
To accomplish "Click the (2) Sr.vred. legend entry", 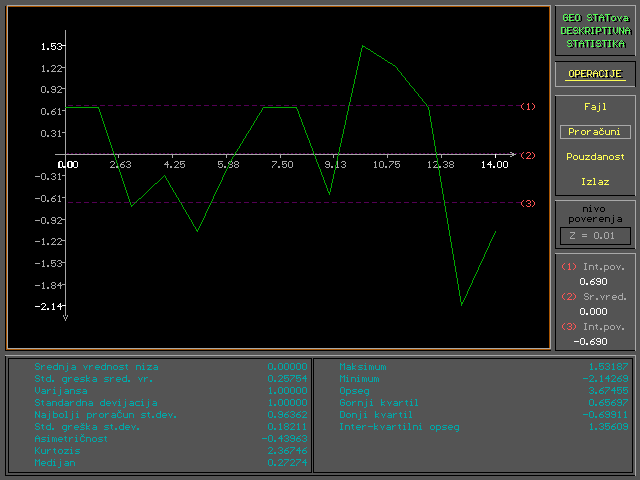I will tap(594, 297).
